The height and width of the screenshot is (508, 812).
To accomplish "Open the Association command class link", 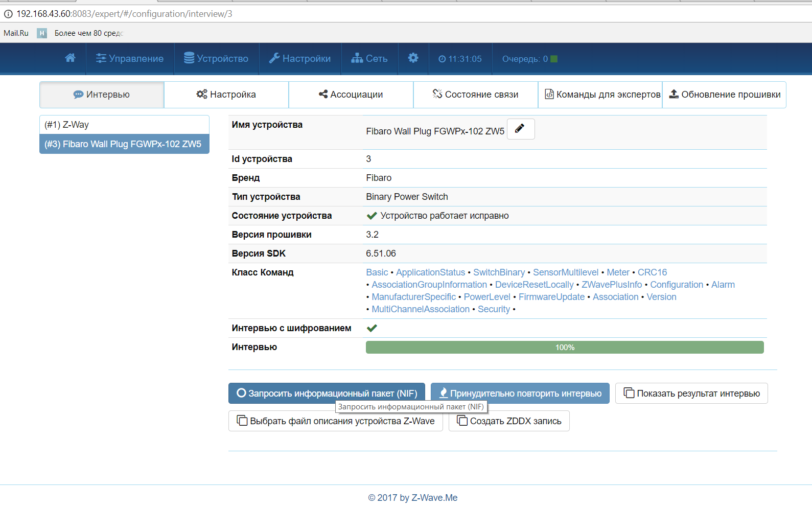I will (616, 297).
